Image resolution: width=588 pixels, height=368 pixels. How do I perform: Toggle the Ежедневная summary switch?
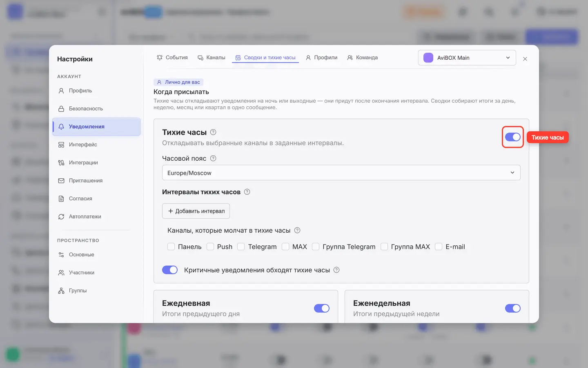pyautogui.click(x=322, y=308)
